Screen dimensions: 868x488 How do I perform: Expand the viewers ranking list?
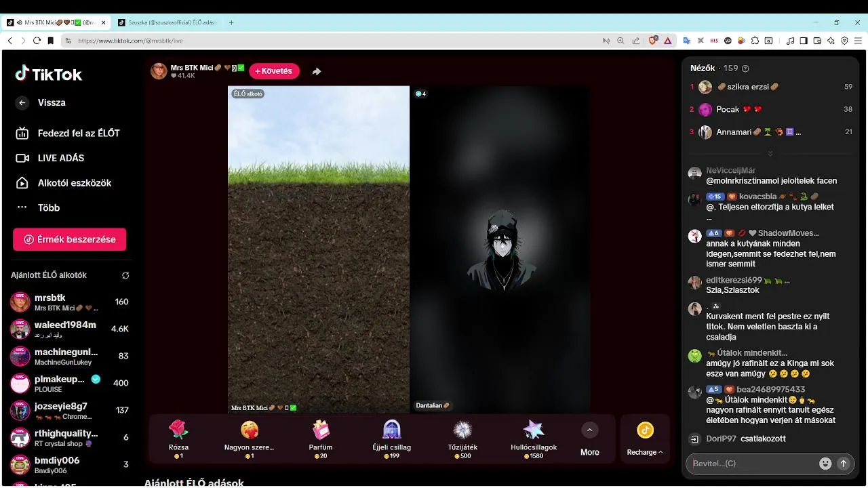[770, 154]
